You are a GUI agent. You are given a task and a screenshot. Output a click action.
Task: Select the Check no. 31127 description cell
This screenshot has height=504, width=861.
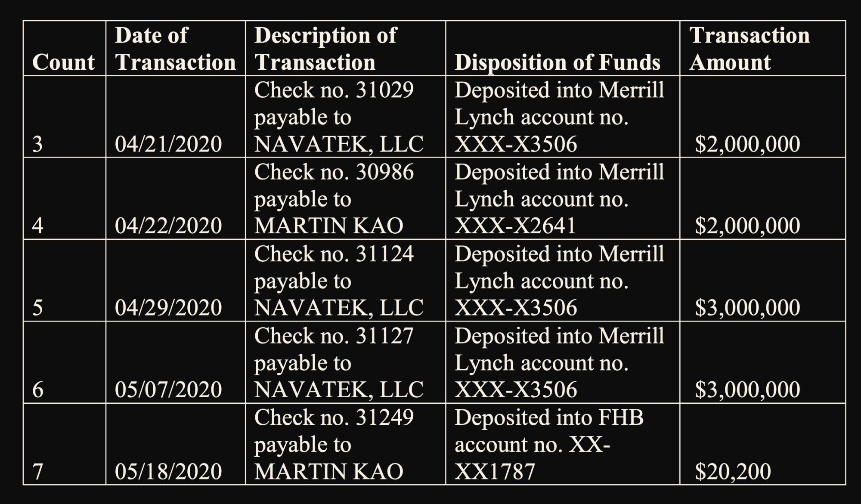(339, 362)
